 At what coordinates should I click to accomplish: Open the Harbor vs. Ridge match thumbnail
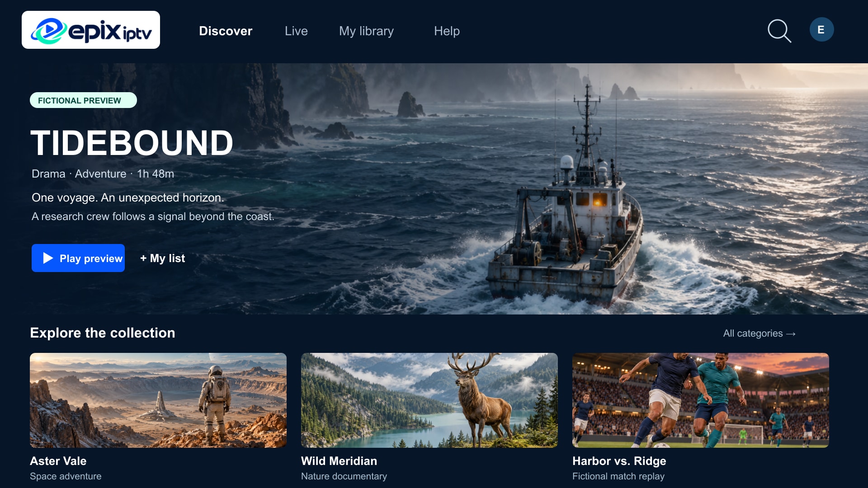click(x=701, y=400)
